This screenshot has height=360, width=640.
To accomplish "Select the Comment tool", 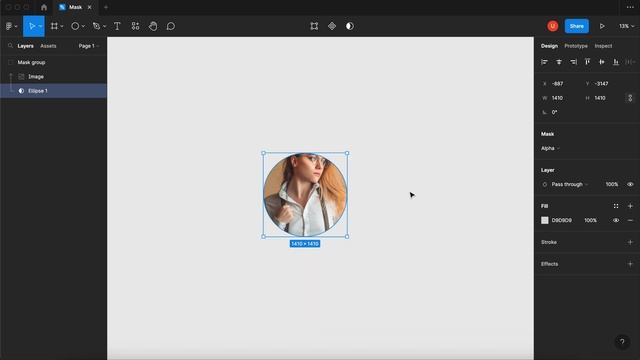I will coord(171,26).
